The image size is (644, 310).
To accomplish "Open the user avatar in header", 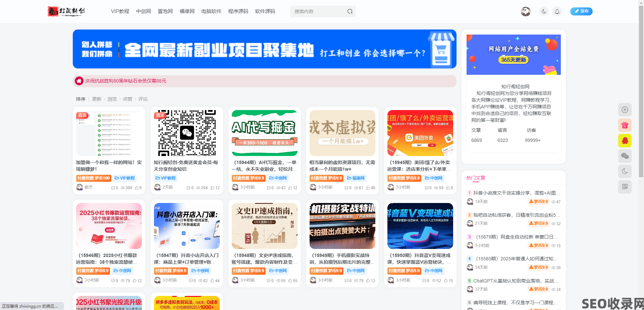I will (526, 11).
